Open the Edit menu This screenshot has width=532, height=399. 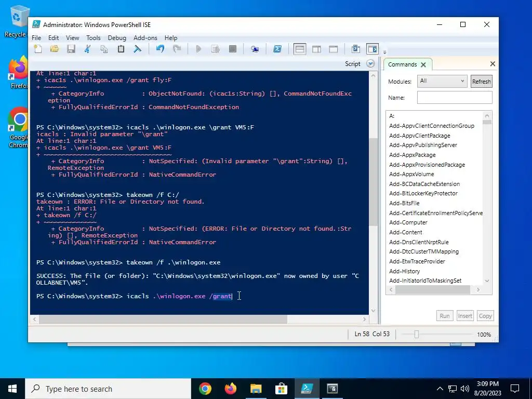[x=54, y=37]
